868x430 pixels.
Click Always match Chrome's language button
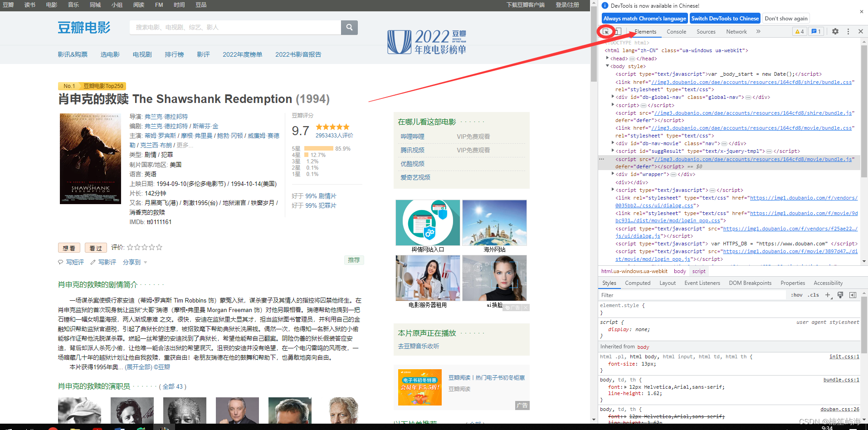pyautogui.click(x=644, y=19)
